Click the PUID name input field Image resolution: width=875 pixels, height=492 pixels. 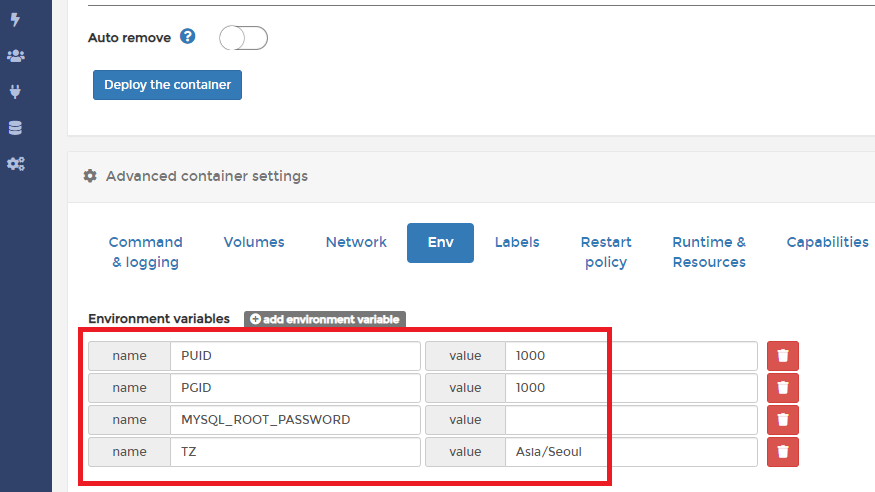coord(295,356)
